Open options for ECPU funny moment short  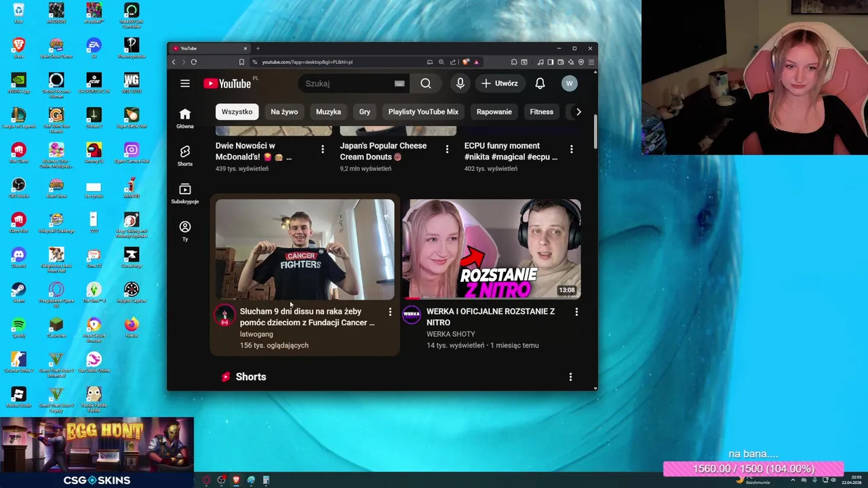[572, 149]
